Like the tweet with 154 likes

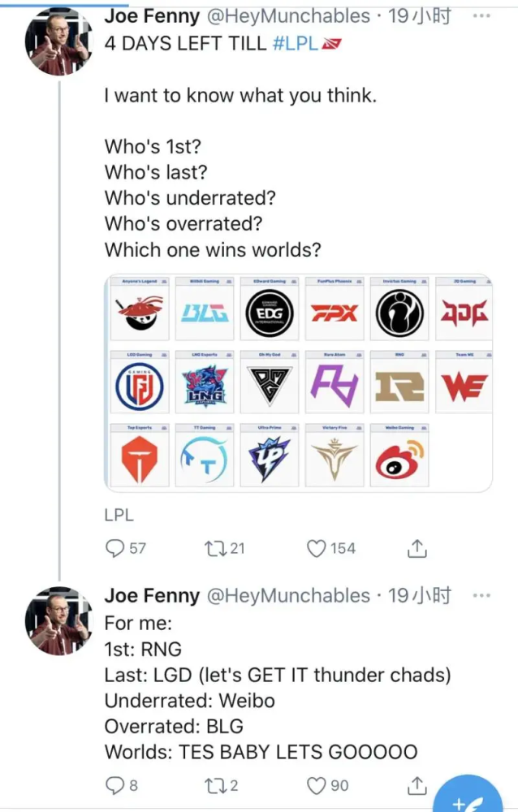(316, 549)
